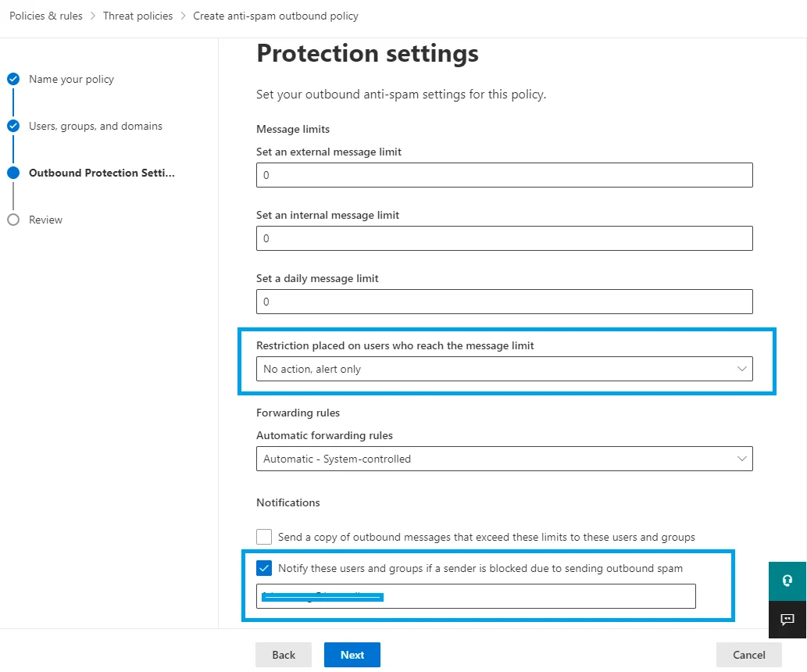The image size is (807, 672).
Task: Select 'Name your policy' wizard step
Action: click(71, 79)
